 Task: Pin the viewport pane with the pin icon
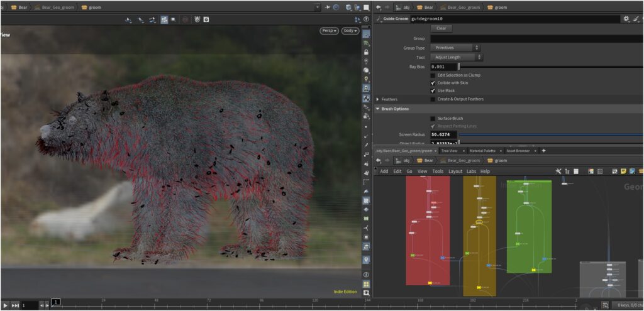(328, 8)
